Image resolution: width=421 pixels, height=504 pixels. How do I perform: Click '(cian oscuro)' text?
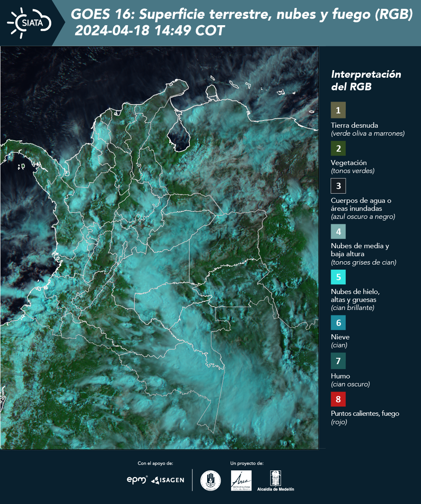tap(350, 384)
